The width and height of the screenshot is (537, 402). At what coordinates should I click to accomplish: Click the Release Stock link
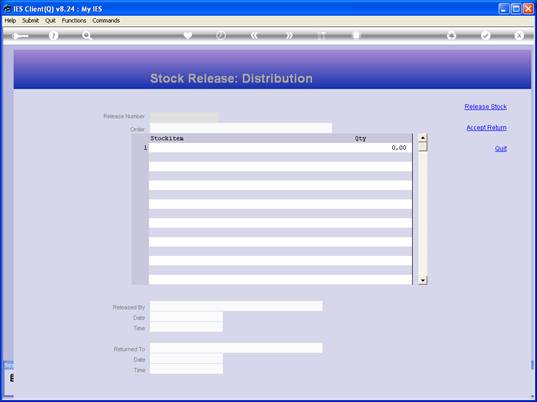(x=485, y=106)
